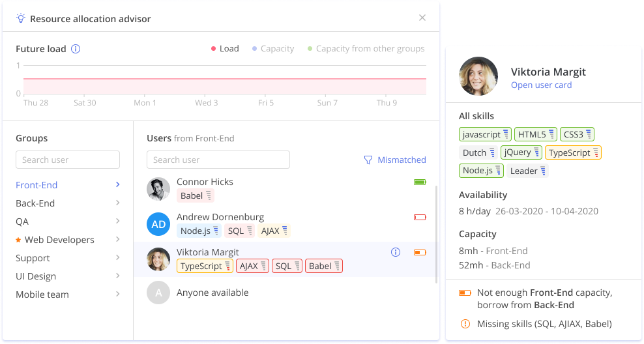Toggle the Mismatched filter

point(394,160)
